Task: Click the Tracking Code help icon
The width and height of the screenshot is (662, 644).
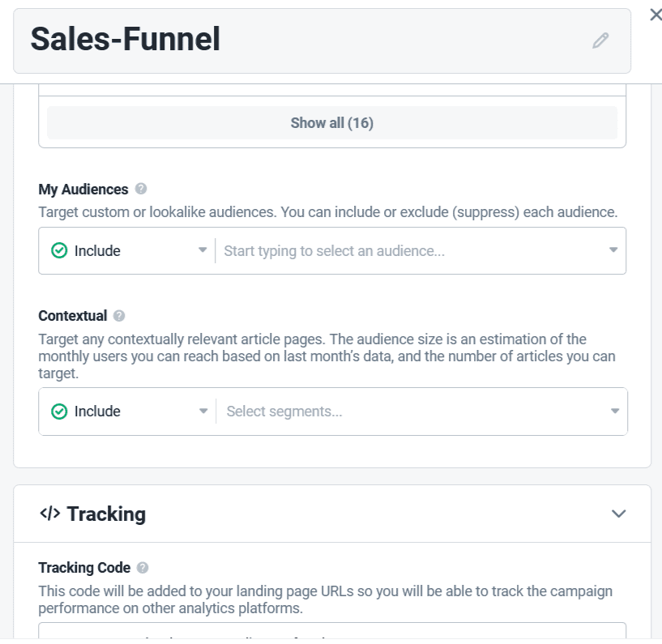Action: (143, 568)
